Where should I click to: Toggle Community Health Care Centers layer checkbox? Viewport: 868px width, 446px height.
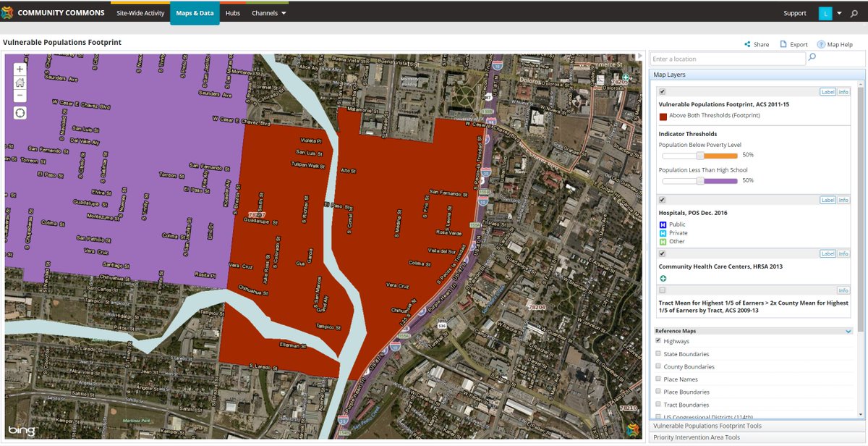pos(663,253)
